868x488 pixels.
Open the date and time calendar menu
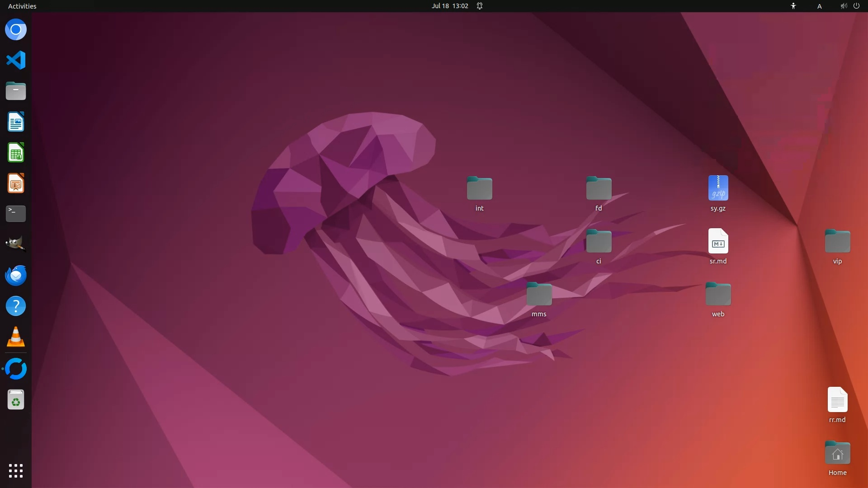pyautogui.click(x=449, y=6)
